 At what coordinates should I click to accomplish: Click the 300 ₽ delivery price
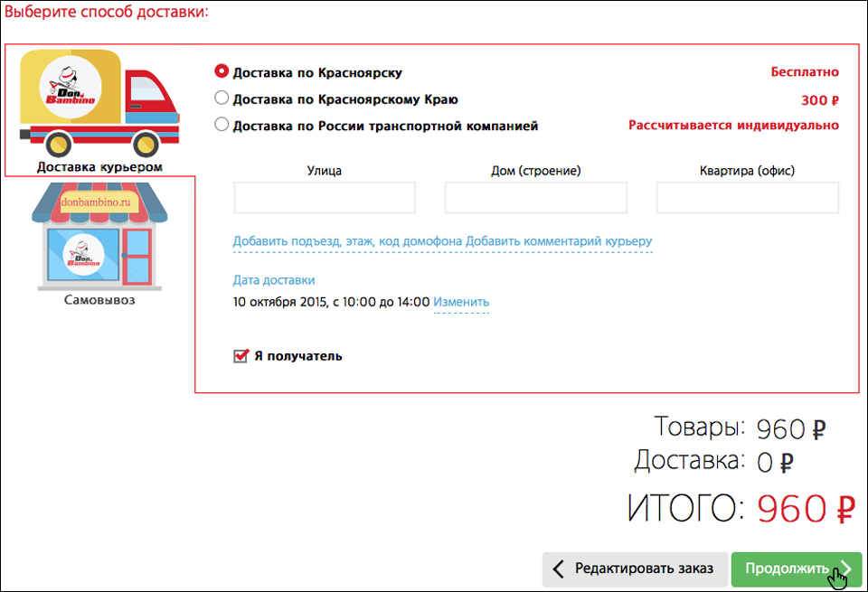tap(820, 100)
